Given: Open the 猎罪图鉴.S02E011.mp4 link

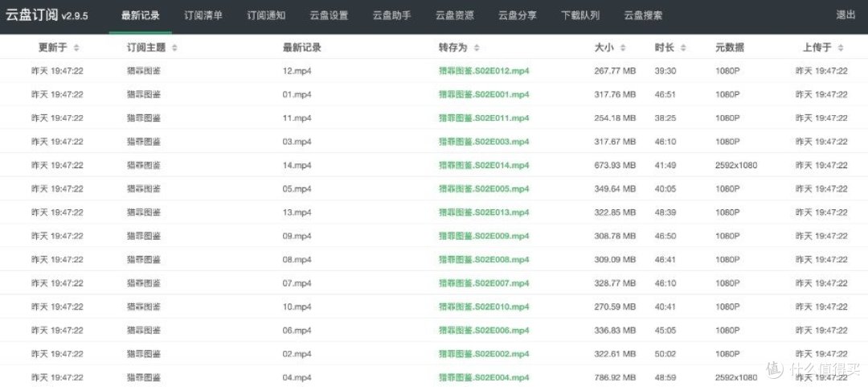Looking at the screenshot, I should pyautogui.click(x=484, y=118).
